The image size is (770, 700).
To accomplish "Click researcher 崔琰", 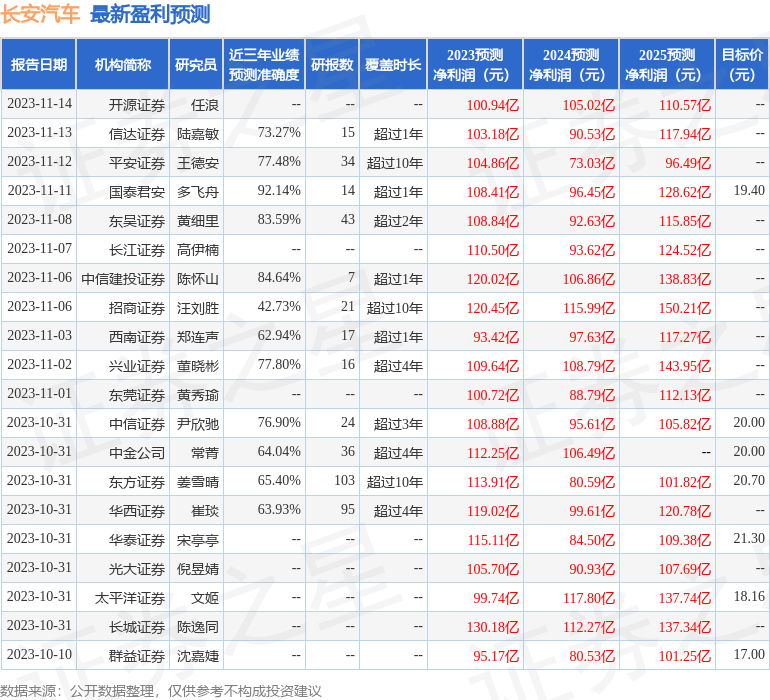I will coord(205,511).
